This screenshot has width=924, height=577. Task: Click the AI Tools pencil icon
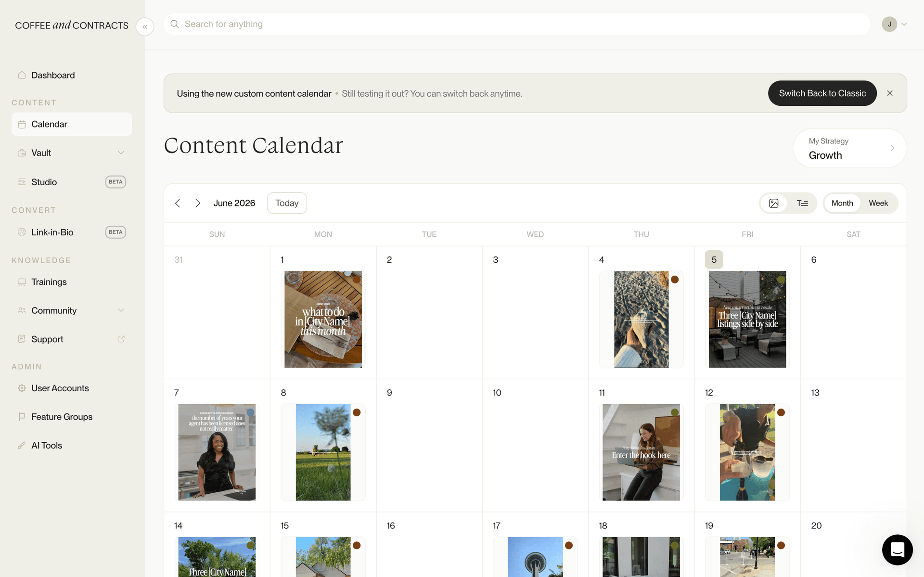tap(22, 446)
